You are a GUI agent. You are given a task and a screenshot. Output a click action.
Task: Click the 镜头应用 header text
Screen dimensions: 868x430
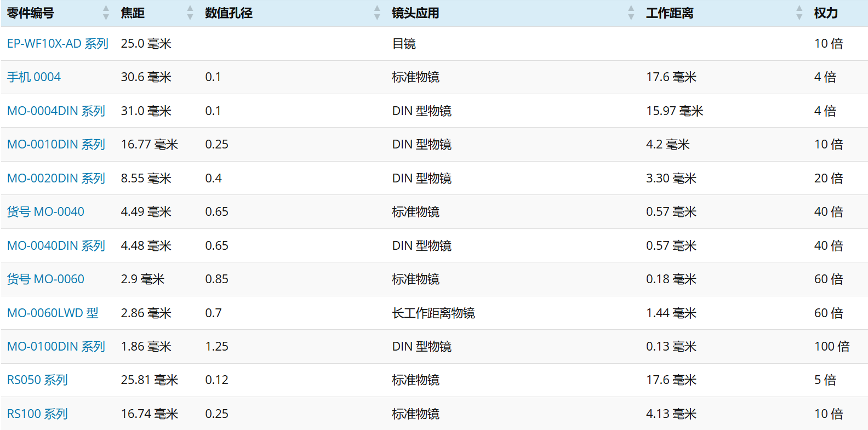(415, 13)
